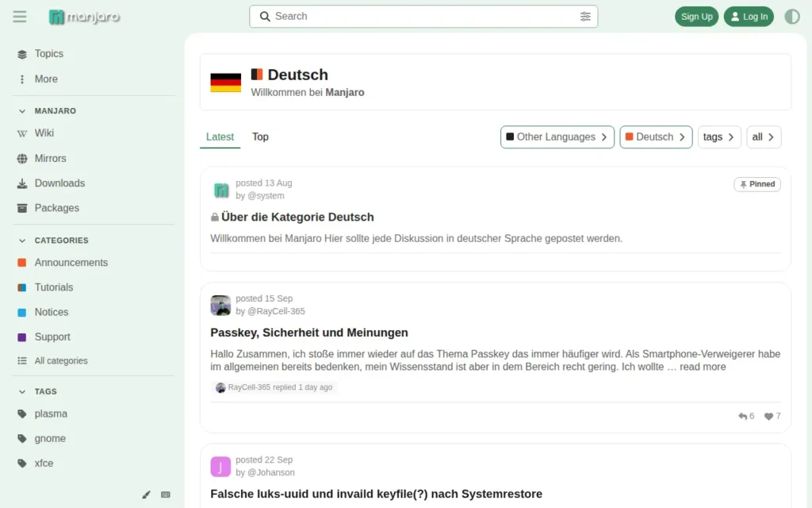Click the Wiki W icon
This screenshot has width=812, height=508.
point(21,133)
